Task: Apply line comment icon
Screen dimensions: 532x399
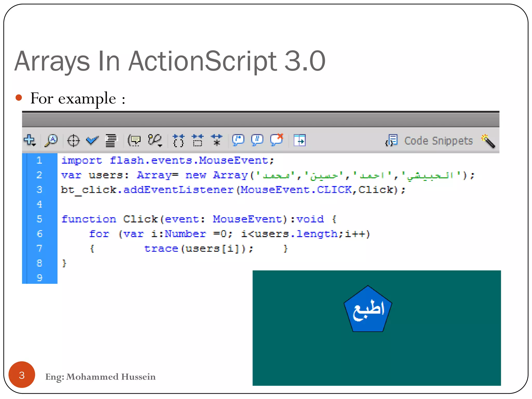Action: click(x=257, y=140)
